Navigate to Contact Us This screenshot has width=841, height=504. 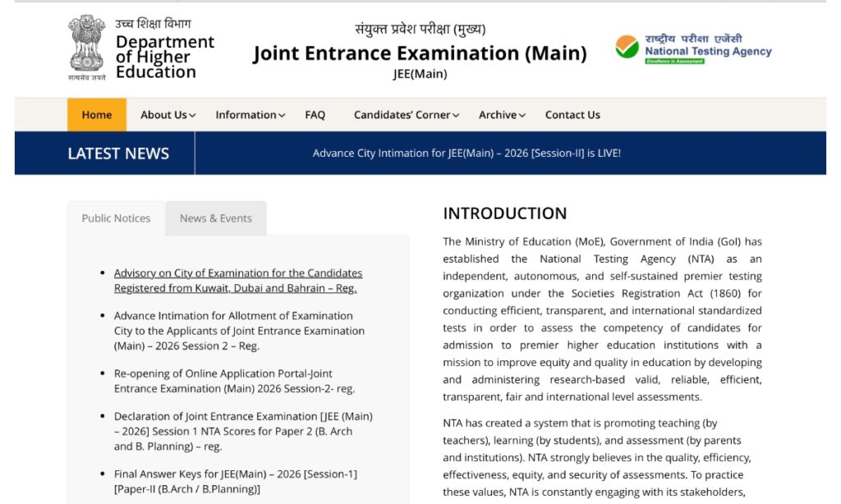pos(572,115)
